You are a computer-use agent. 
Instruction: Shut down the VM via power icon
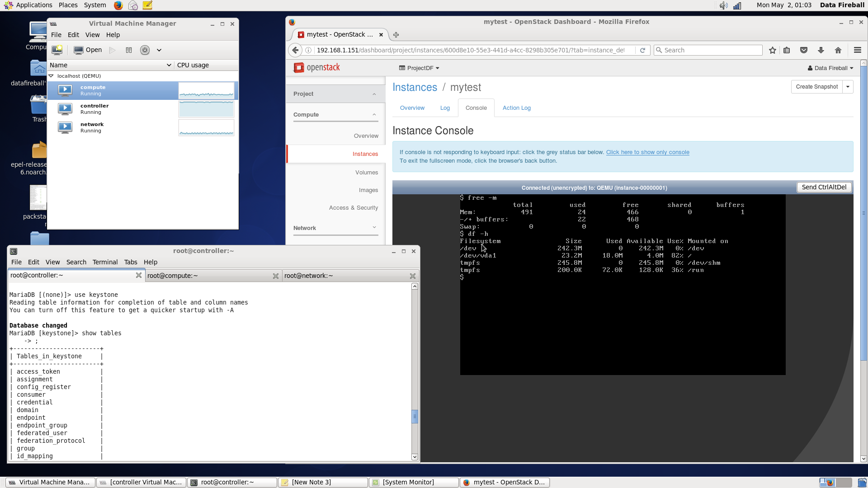(145, 50)
